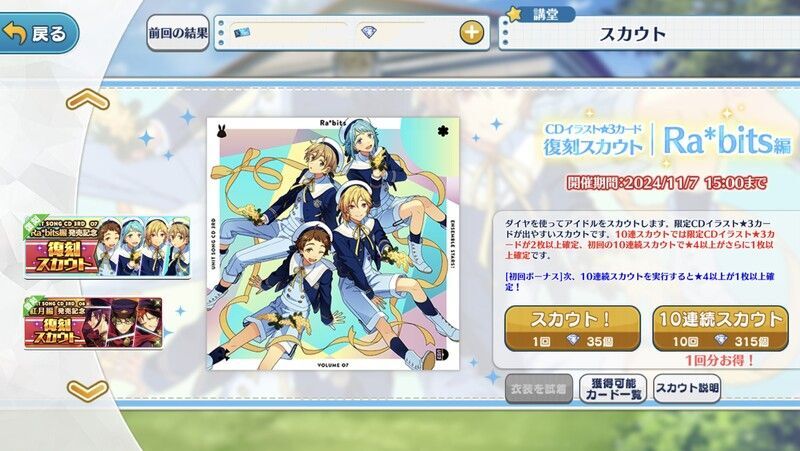Open 獲得可能カード一覧 card list

[613, 389]
